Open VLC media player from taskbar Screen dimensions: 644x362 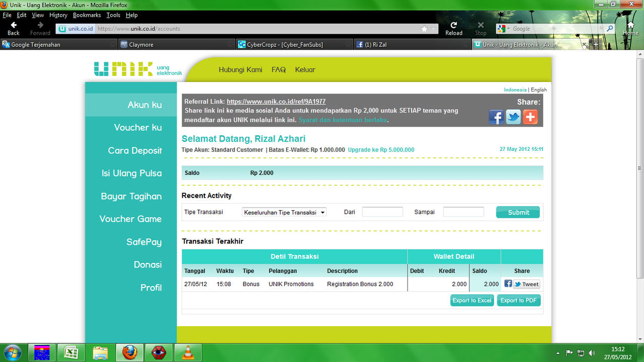click(x=188, y=353)
